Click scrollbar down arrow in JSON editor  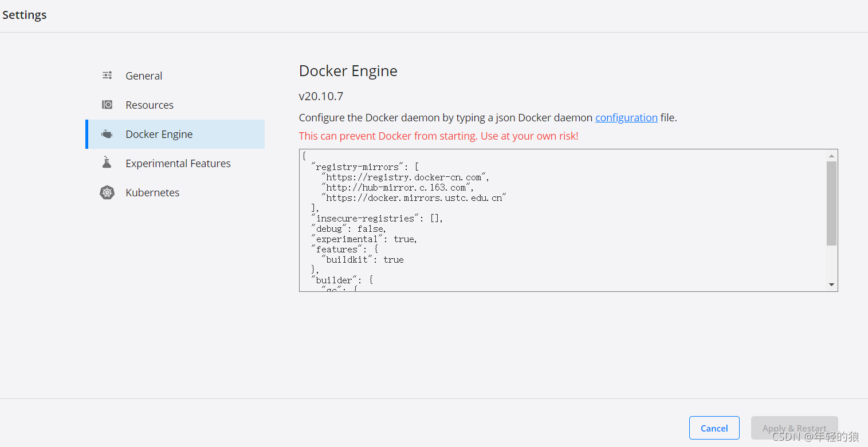pos(831,284)
